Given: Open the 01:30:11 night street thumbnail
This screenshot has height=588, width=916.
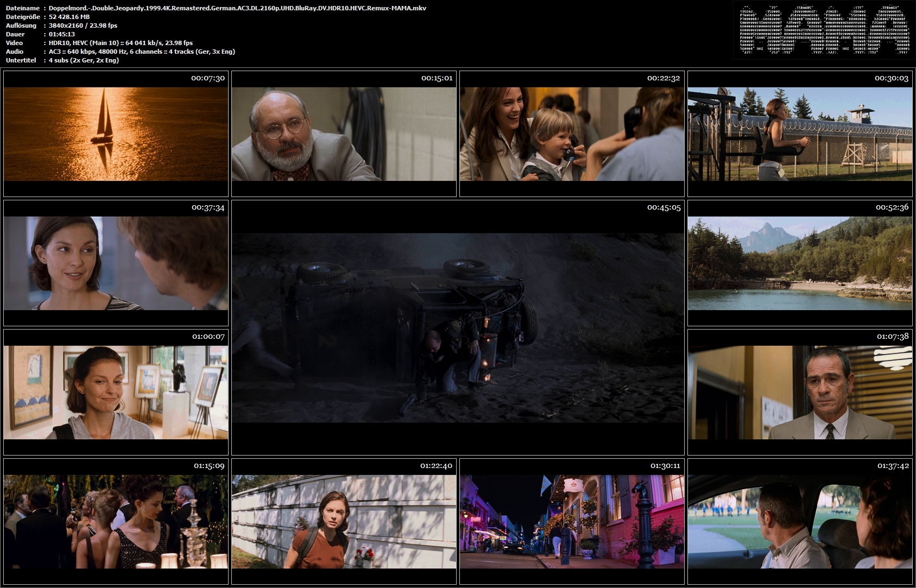Looking at the screenshot, I should 572,521.
